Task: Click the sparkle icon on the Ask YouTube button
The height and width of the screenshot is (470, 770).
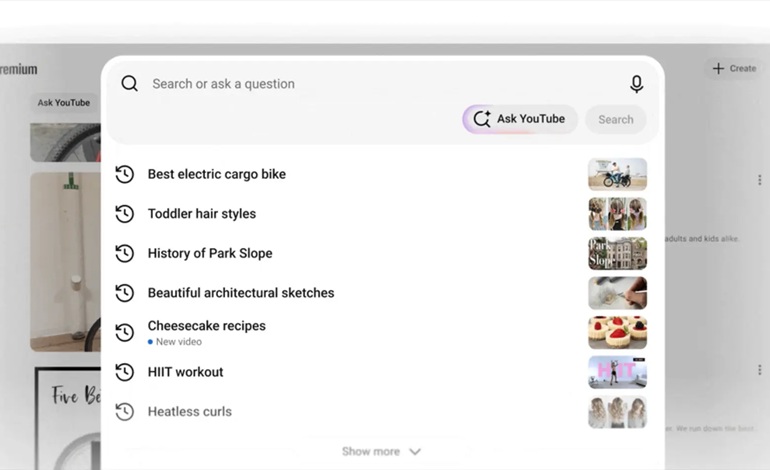Action: click(x=482, y=119)
